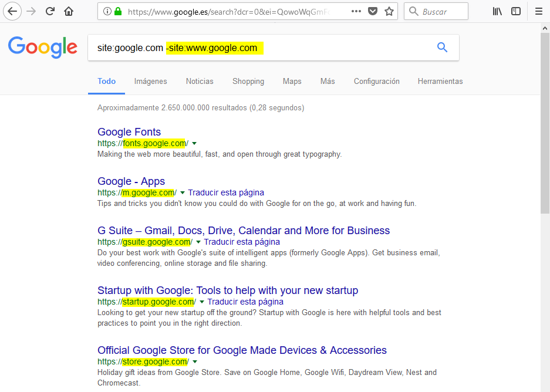550x392 pixels.
Task: Expand the Más menu
Action: 328,82
